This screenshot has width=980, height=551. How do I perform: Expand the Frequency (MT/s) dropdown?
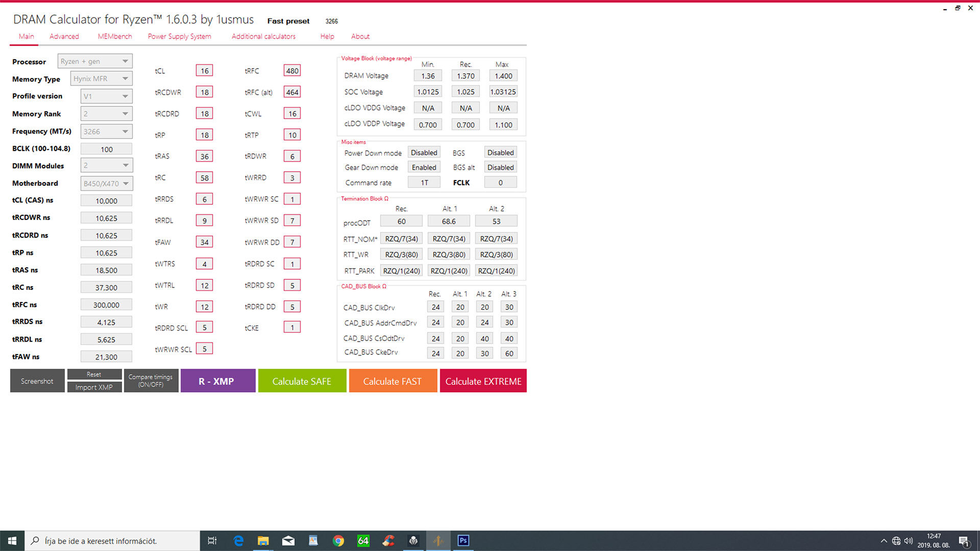coord(106,131)
